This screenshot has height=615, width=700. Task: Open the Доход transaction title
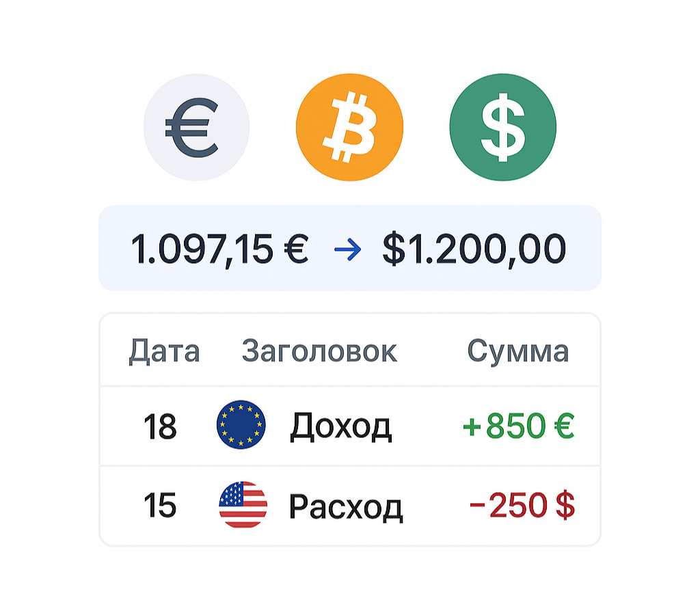340,426
